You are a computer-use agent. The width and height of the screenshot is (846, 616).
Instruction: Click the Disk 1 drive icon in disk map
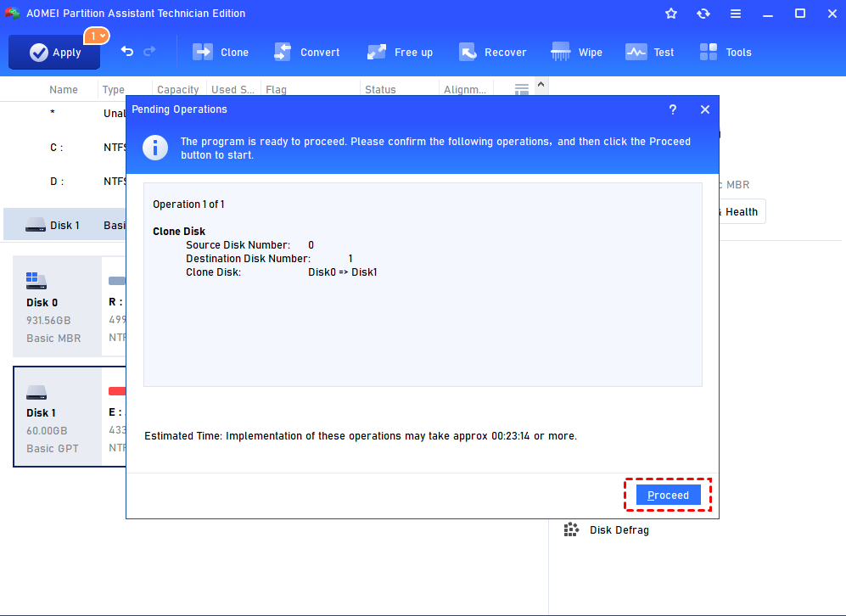[x=36, y=392]
